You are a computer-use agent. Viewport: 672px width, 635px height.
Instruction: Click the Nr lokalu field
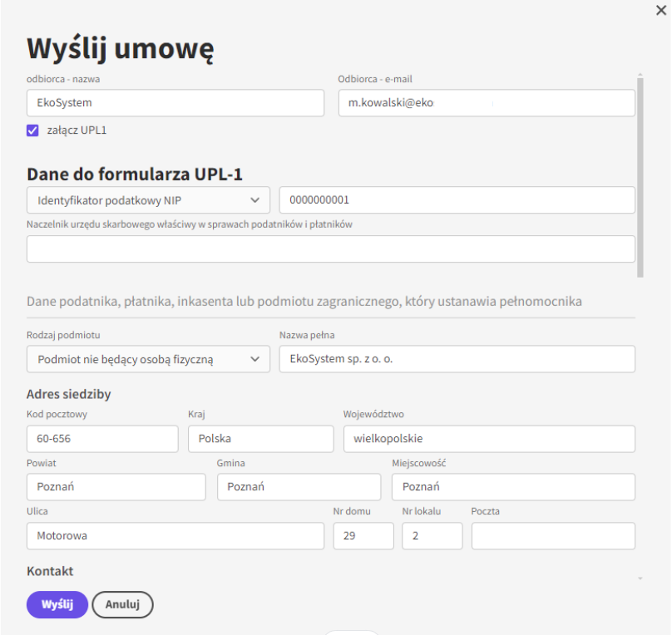pyautogui.click(x=432, y=535)
